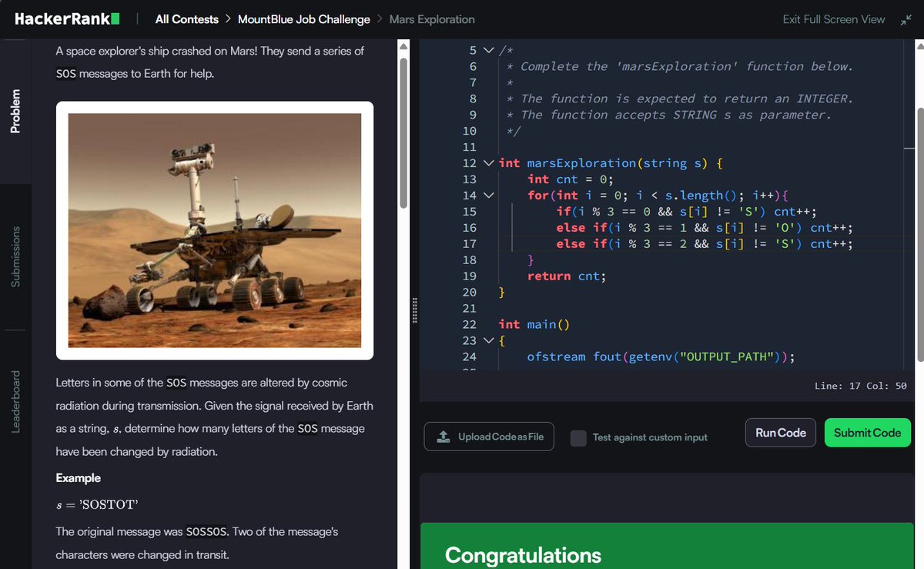Click the Submit Code button
The width and height of the screenshot is (924, 569).
(x=868, y=433)
